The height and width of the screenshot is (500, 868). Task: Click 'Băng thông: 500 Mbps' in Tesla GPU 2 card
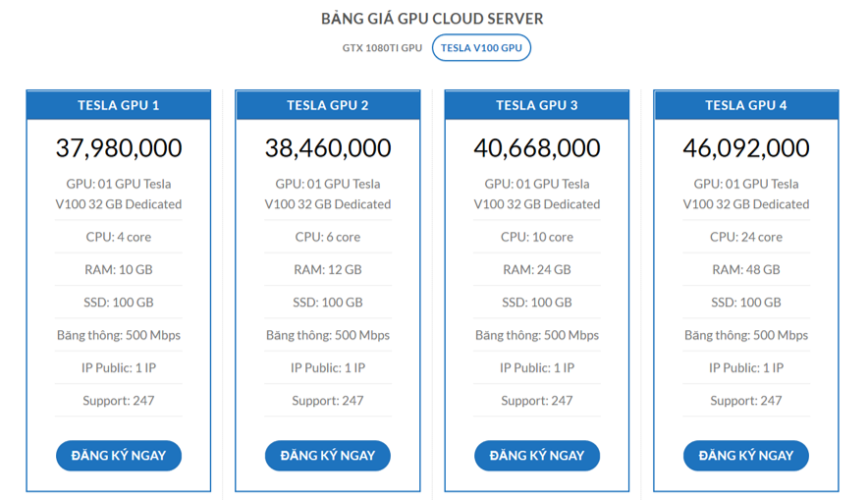328,335
